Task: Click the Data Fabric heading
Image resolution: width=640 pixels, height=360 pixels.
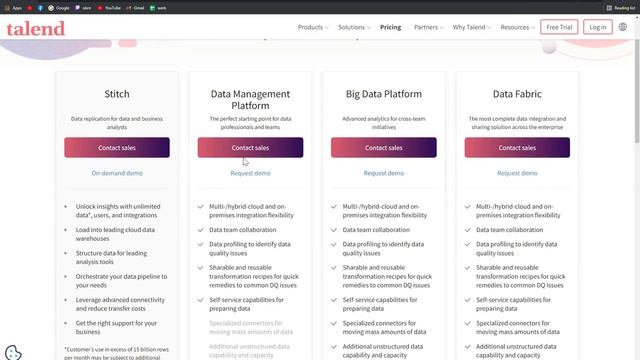Action: [517, 94]
